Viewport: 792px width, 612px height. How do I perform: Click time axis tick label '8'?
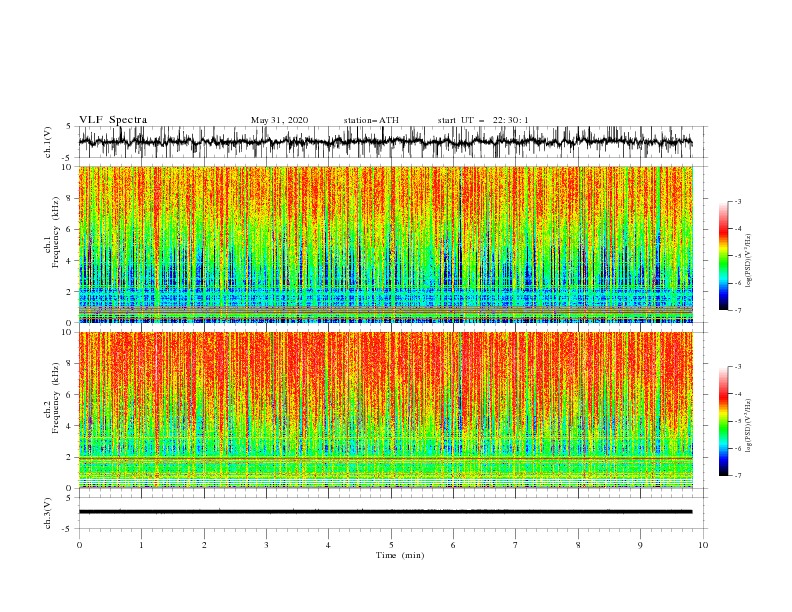click(578, 545)
